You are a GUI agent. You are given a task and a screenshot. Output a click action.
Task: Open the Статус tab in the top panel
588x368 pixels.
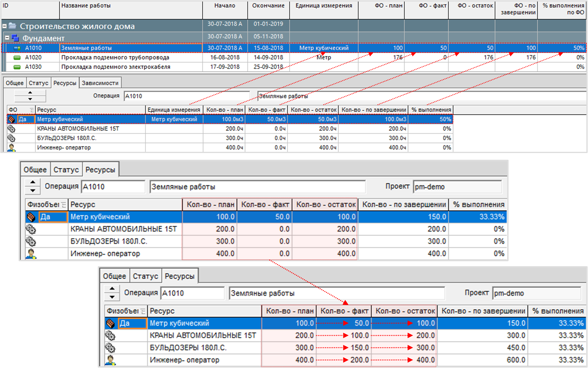[38, 83]
